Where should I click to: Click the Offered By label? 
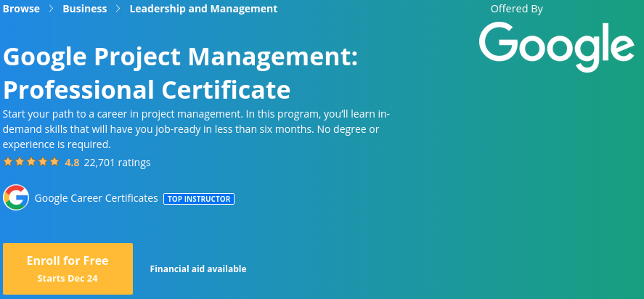[517, 9]
